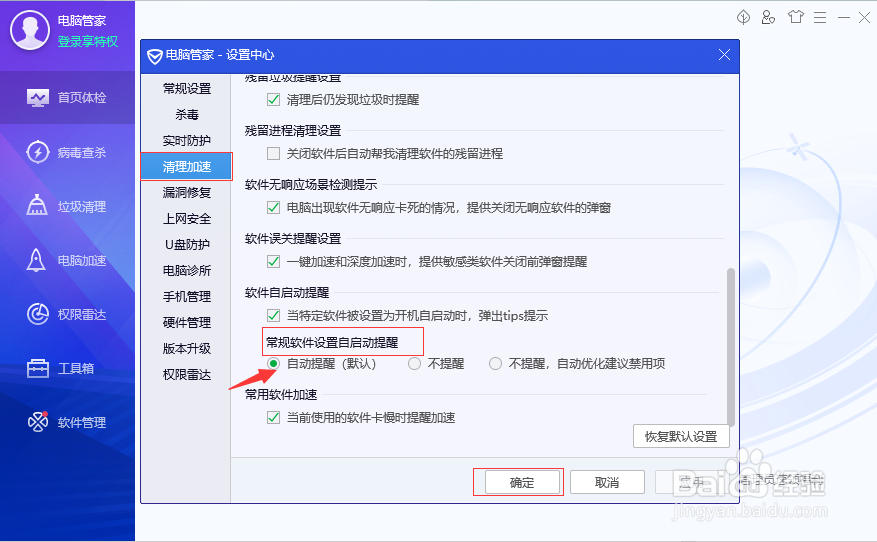
Task: Toggle 一键加速和深度加速时 reminder checkbox
Action: tap(274, 261)
